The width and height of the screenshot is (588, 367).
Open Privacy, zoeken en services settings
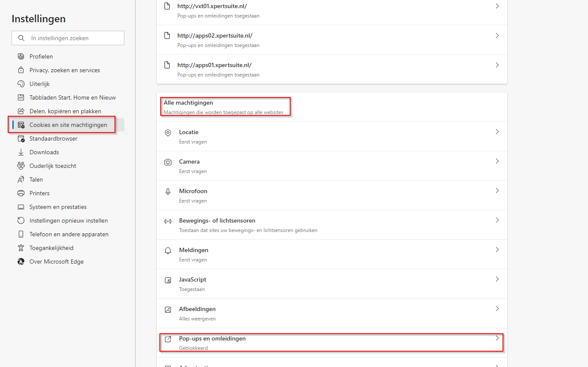coord(65,70)
